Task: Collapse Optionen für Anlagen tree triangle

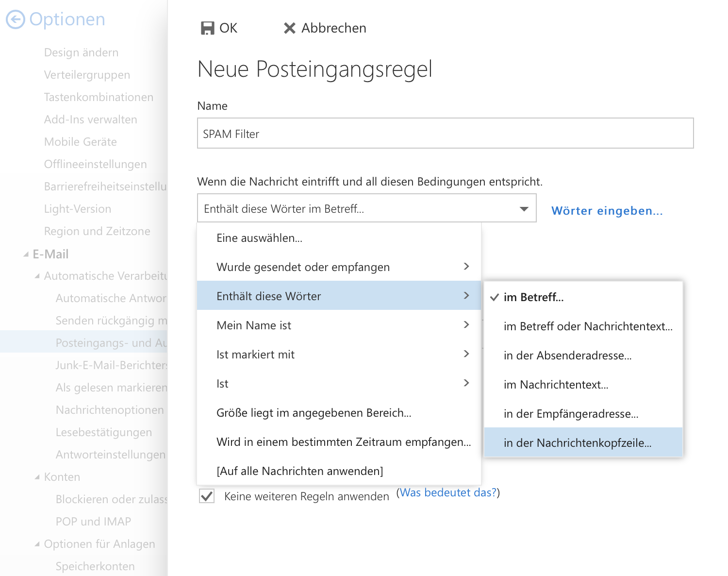Action: coord(37,544)
